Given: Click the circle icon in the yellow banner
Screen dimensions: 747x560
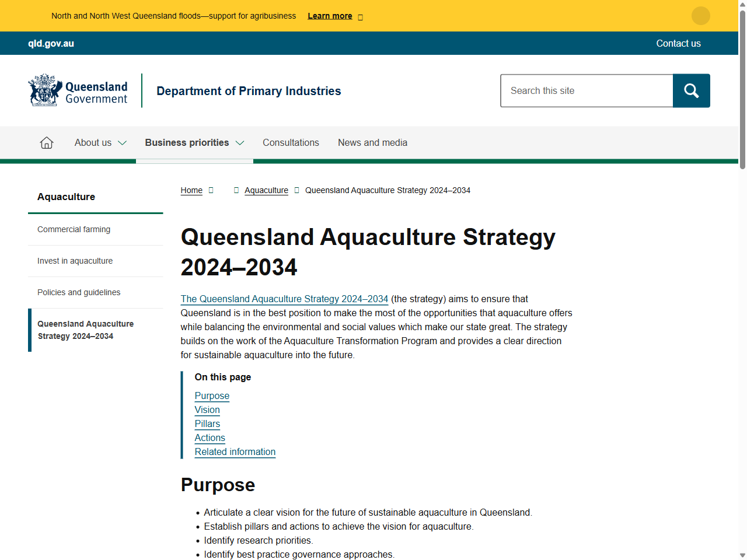Looking at the screenshot, I should [x=700, y=16].
